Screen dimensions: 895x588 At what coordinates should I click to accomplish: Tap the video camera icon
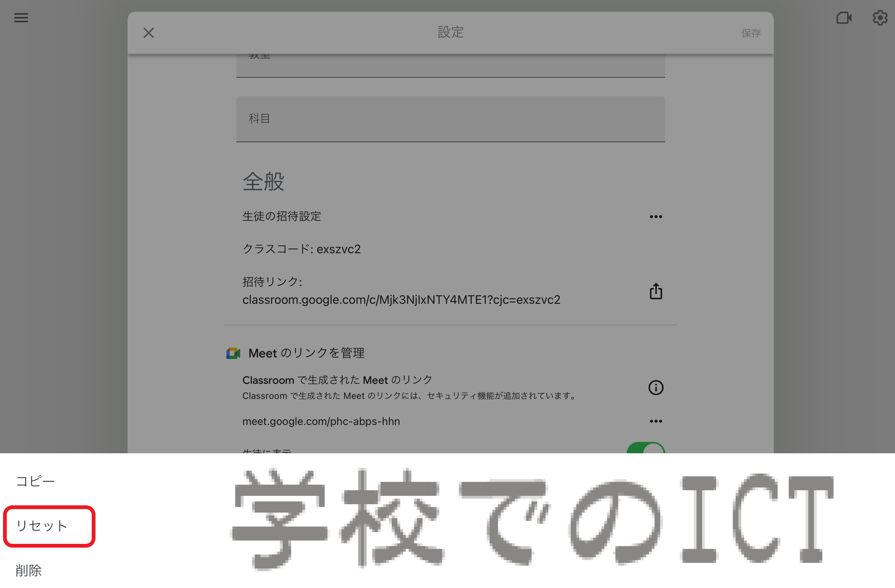tap(844, 18)
